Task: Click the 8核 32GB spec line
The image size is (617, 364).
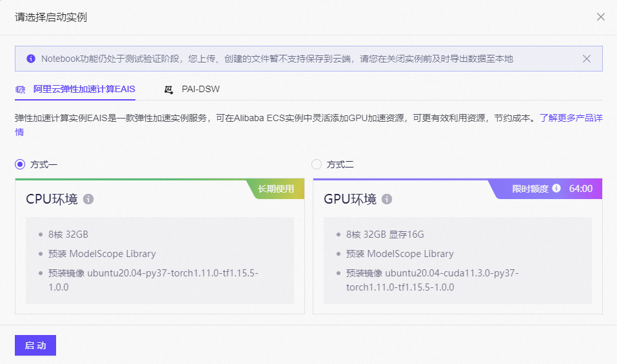Action: 68,235
